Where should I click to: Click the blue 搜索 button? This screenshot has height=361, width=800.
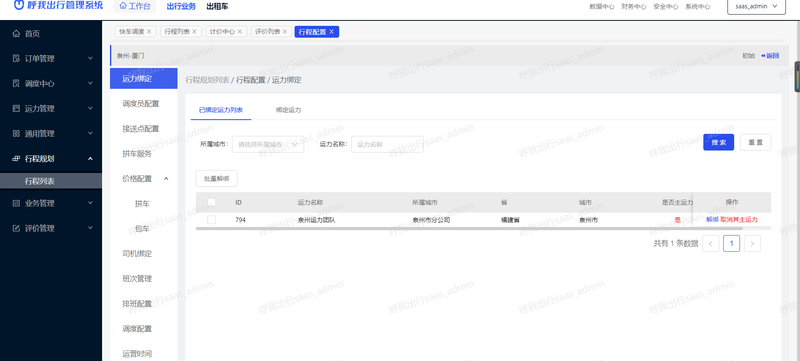718,142
